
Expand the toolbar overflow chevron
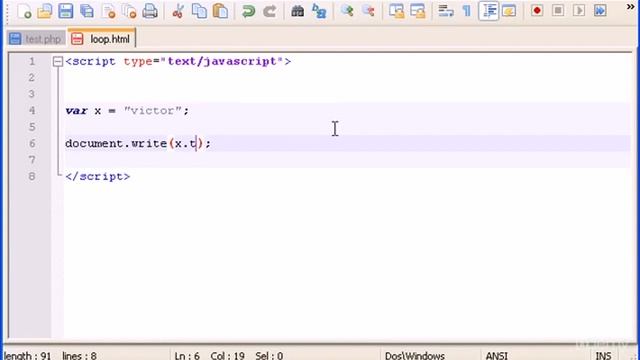pyautogui.click(x=631, y=7)
